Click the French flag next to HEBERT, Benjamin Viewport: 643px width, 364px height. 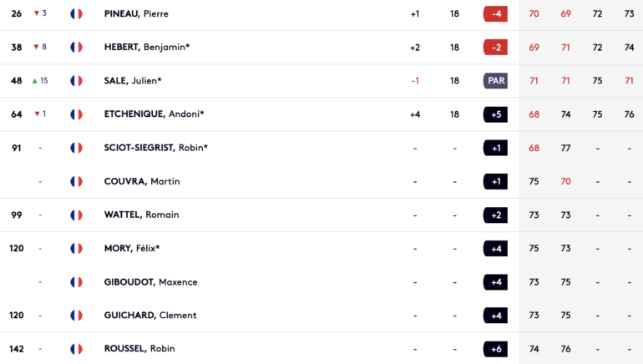(76, 47)
